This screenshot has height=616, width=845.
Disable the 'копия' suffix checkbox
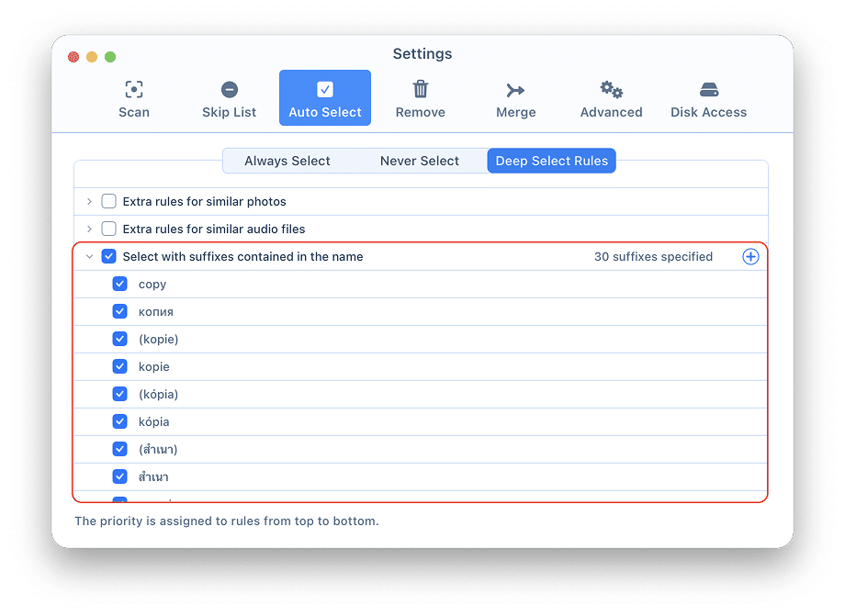(x=120, y=312)
